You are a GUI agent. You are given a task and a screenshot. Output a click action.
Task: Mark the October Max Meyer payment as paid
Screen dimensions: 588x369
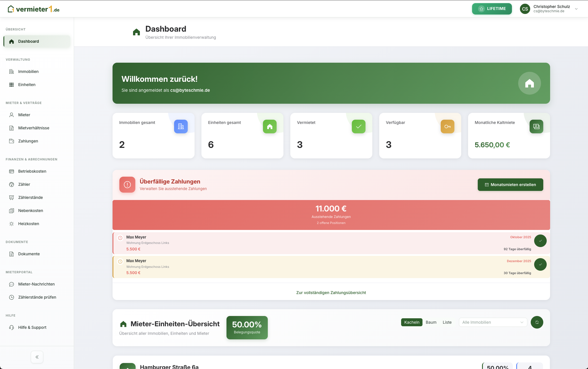(540, 241)
